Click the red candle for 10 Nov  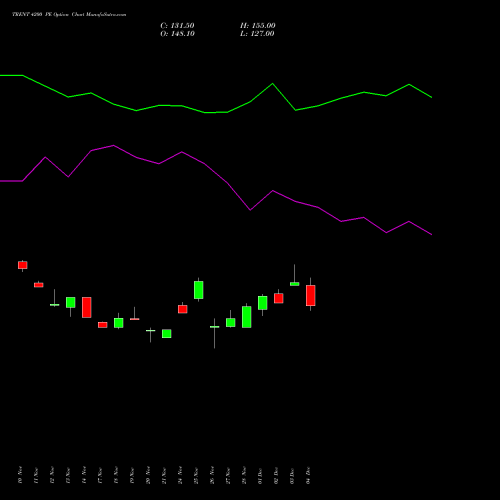[x=23, y=265]
